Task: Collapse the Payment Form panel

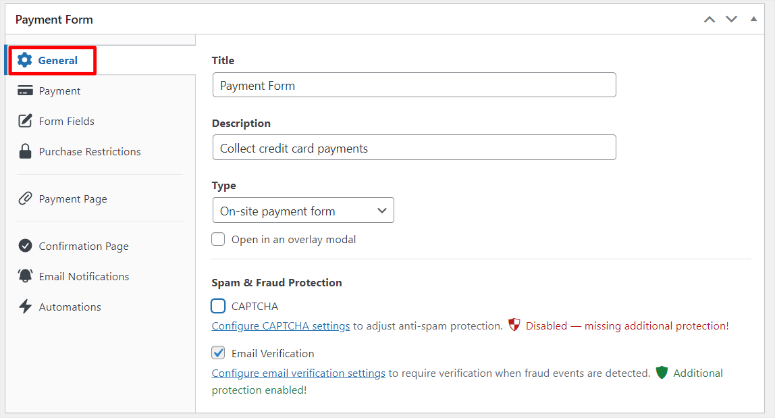Action: click(754, 19)
